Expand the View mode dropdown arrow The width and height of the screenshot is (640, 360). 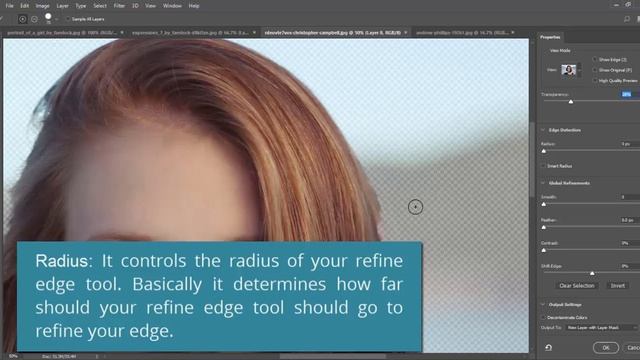tap(579, 70)
